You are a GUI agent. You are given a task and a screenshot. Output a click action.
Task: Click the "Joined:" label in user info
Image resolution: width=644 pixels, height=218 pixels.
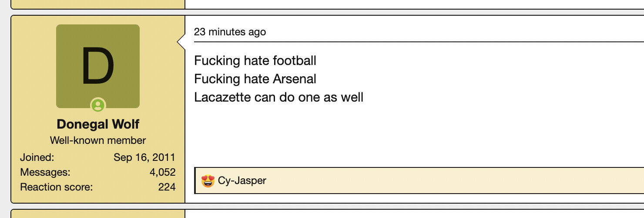tap(37, 157)
